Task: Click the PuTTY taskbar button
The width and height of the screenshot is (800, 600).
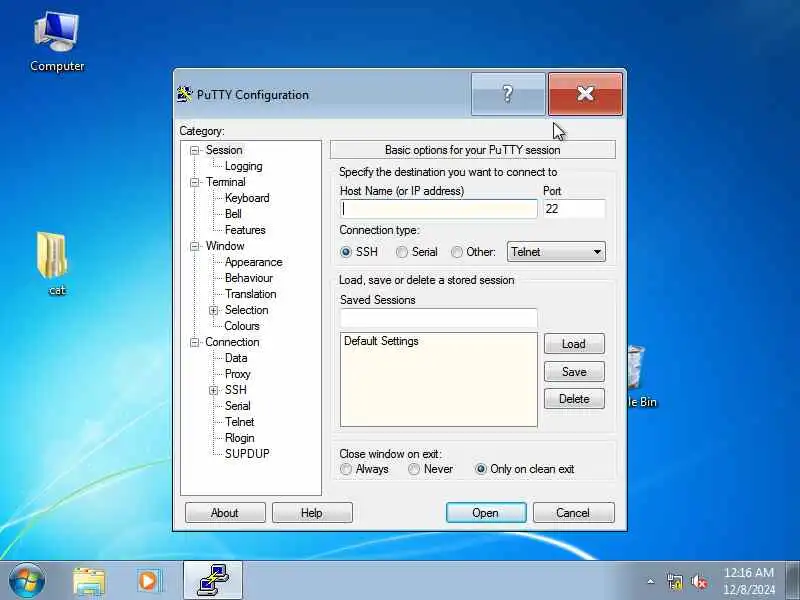Action: [213, 580]
